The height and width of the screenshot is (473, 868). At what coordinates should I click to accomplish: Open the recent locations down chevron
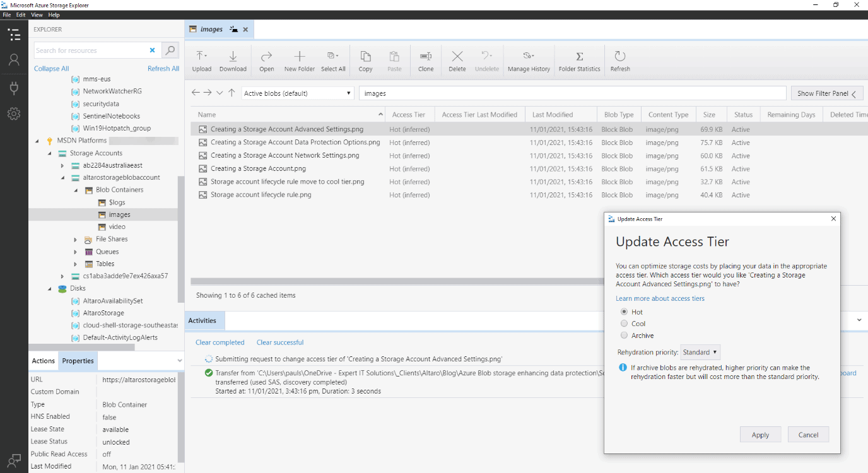[220, 93]
